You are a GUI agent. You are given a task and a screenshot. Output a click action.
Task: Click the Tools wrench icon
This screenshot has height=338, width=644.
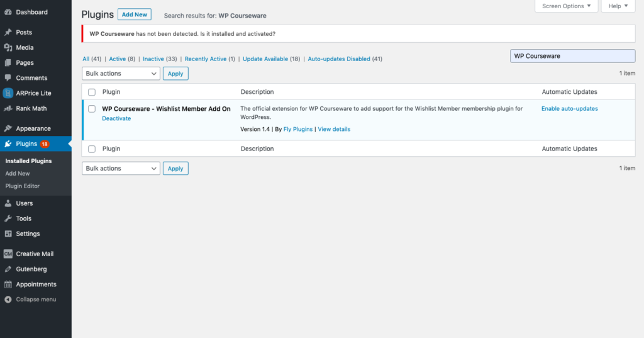pyautogui.click(x=8, y=218)
